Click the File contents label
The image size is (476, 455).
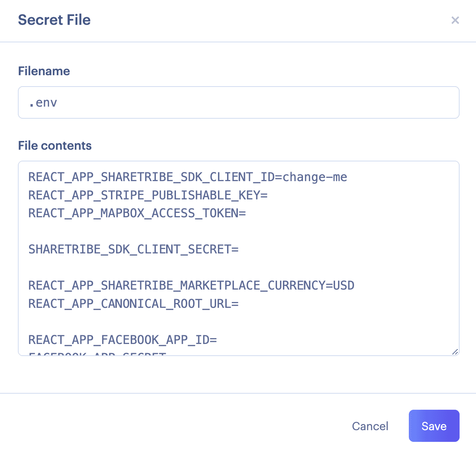pos(55,146)
